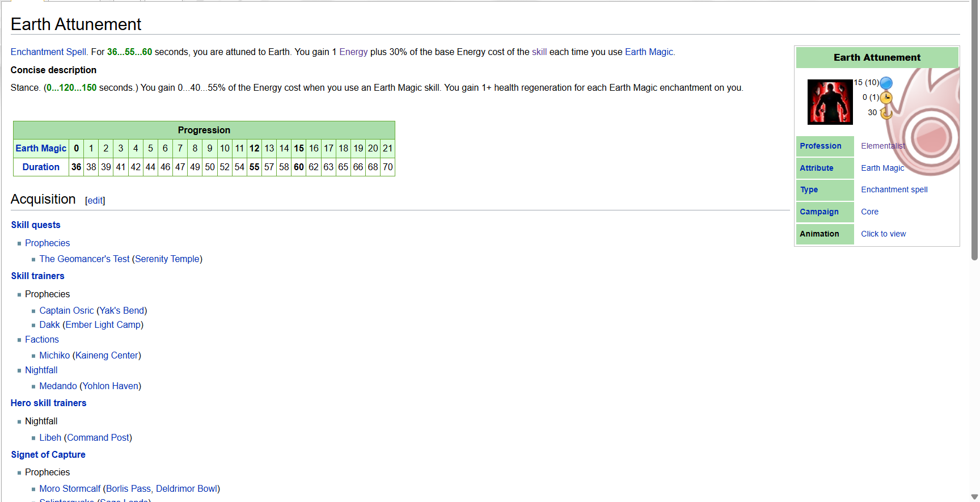
Task: Open Elementalist profession link in infobox
Action: point(883,146)
